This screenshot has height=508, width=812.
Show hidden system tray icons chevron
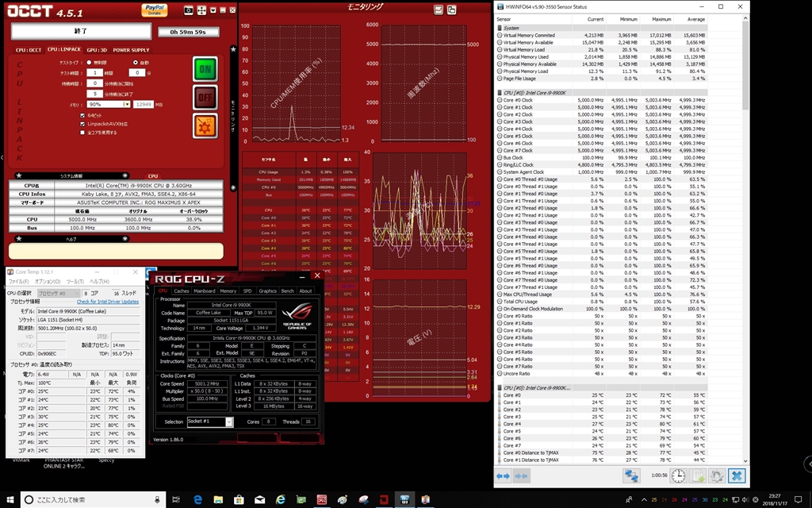click(644, 500)
